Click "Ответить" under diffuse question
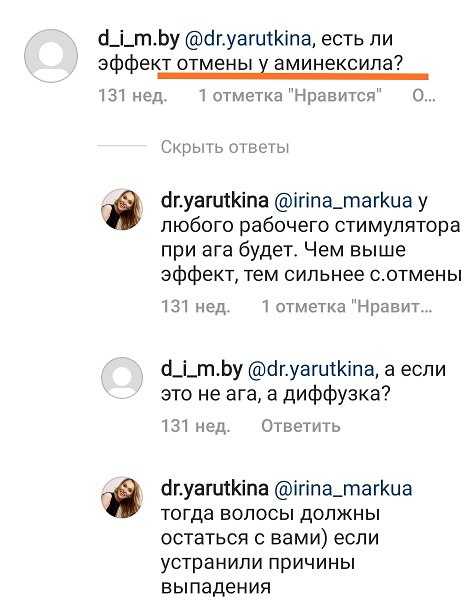Image resolution: width=476 pixels, height=607 pixels. (x=301, y=426)
